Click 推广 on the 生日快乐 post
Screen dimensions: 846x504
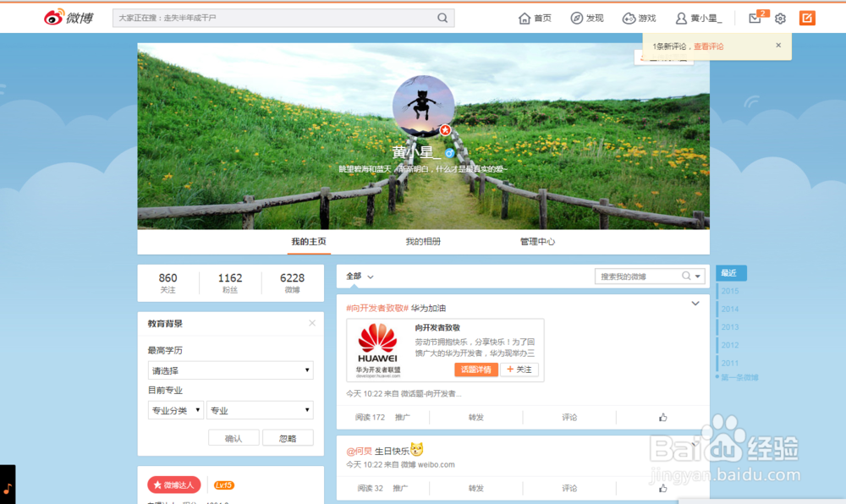(400, 489)
